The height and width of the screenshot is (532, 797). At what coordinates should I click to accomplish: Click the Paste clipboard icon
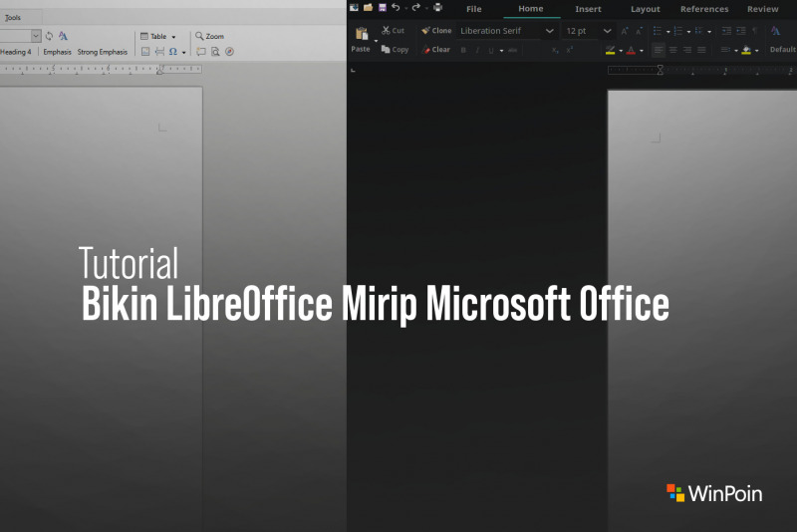[362, 34]
